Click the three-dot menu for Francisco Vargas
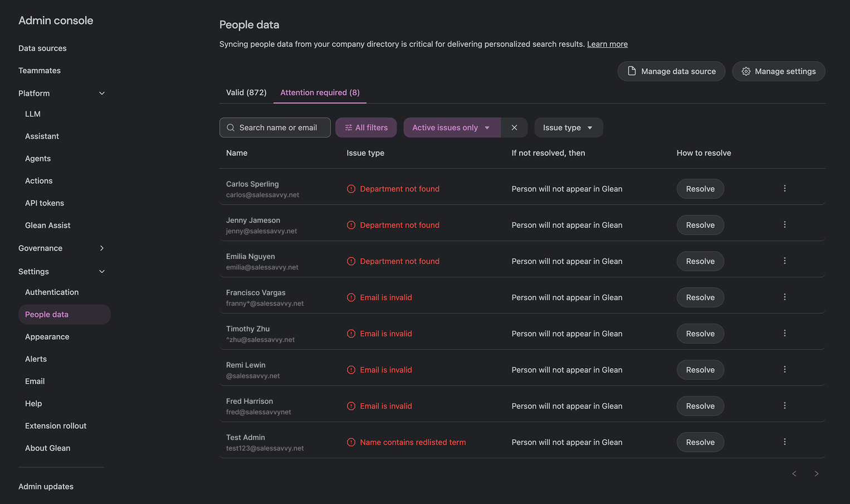This screenshot has height=504, width=850. [x=784, y=297]
